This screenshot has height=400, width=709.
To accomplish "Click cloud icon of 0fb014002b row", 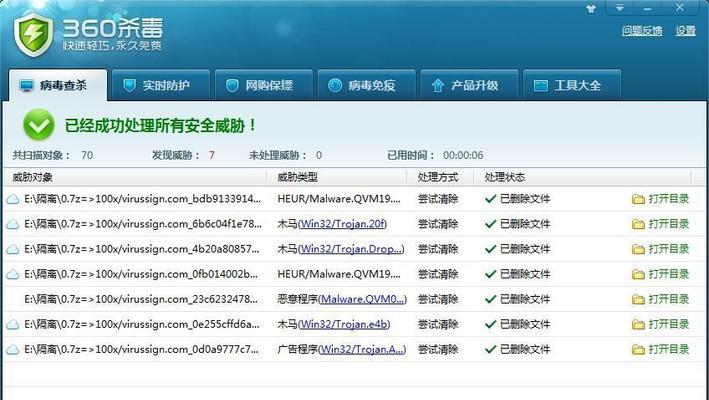I will coord(13,275).
